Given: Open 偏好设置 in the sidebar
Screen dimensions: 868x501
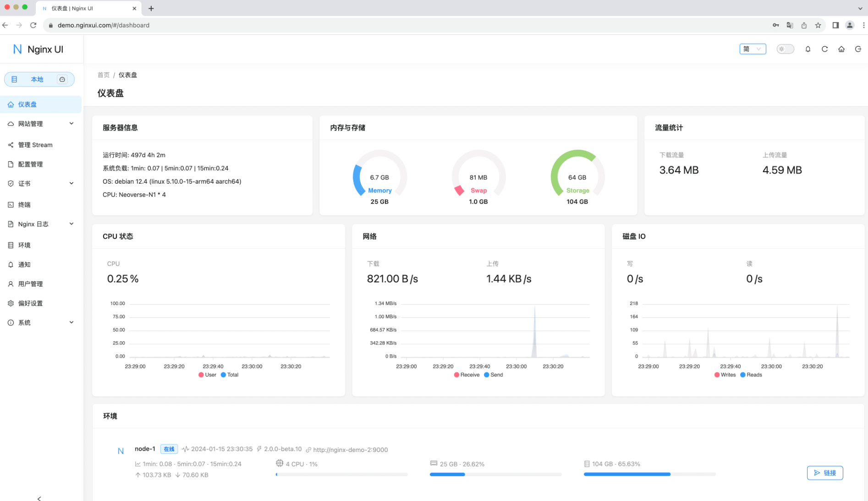Looking at the screenshot, I should [41, 303].
